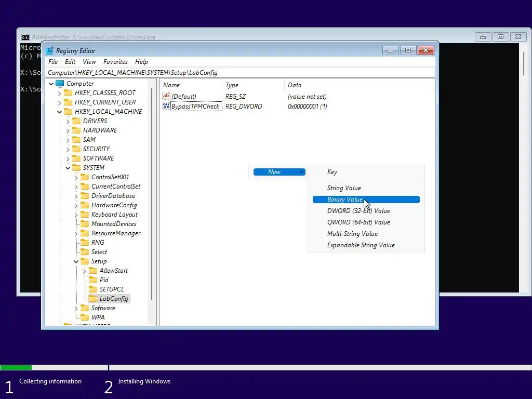532x399 pixels.
Task: Click the string icon of the (Default) value
Action: coord(166,96)
